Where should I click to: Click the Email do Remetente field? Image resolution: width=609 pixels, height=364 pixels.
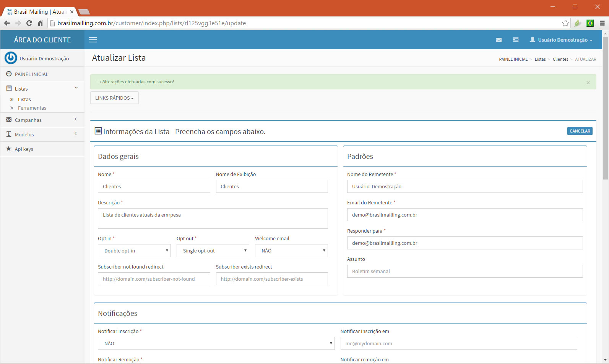tap(465, 215)
